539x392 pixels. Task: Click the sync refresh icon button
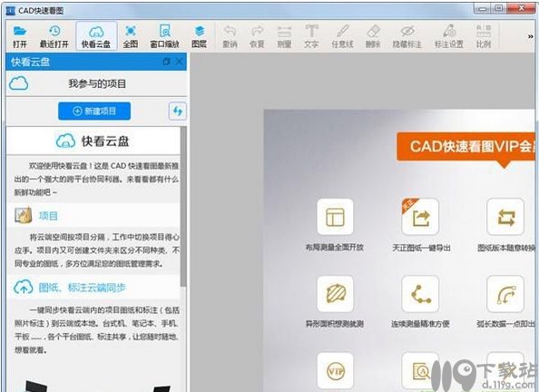click(177, 111)
